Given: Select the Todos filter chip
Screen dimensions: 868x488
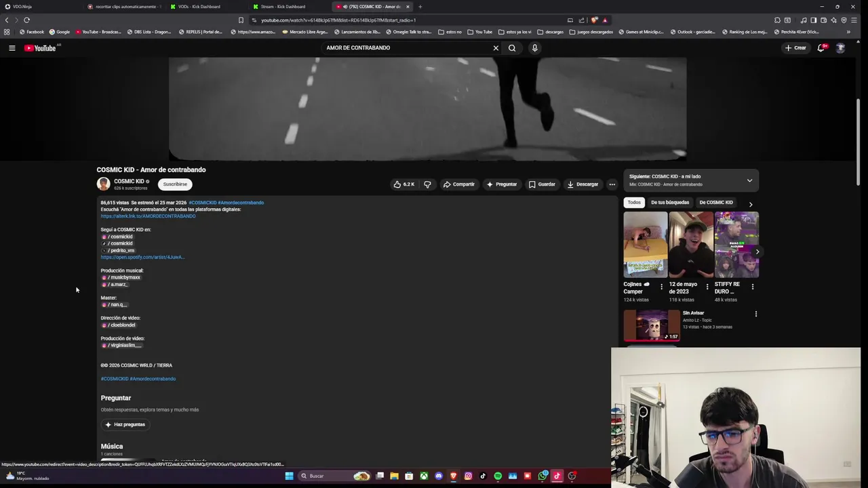Looking at the screenshot, I should point(634,203).
